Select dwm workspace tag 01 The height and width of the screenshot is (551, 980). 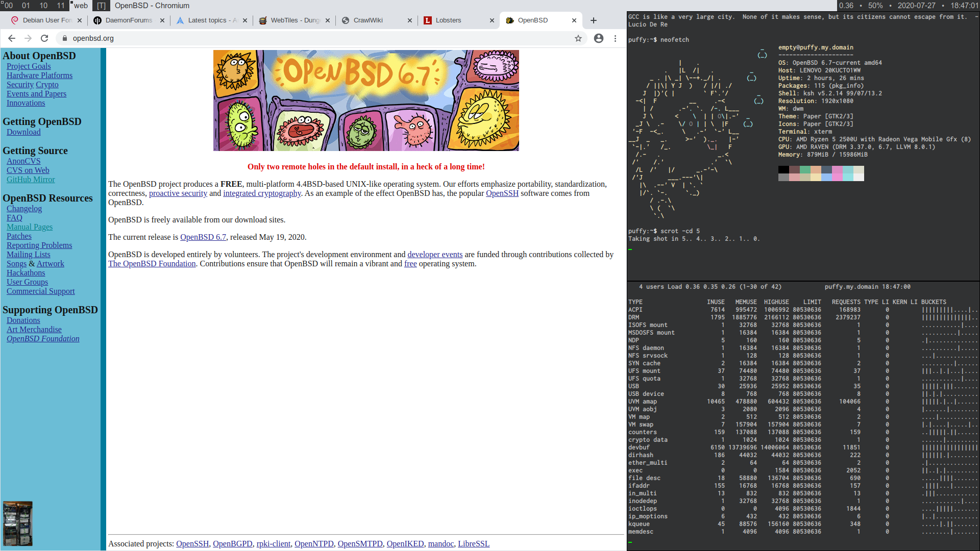pyautogui.click(x=26, y=6)
